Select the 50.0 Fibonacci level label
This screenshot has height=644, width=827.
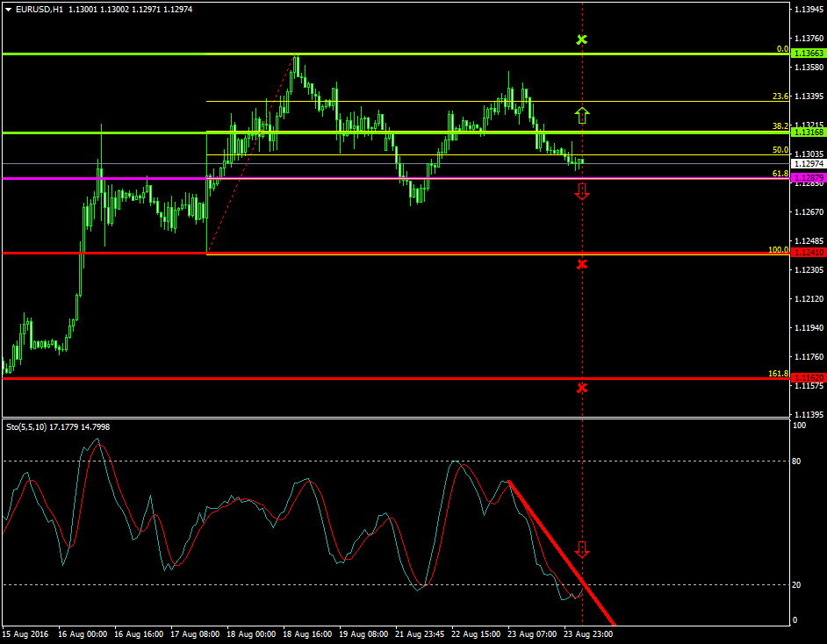[x=780, y=150]
